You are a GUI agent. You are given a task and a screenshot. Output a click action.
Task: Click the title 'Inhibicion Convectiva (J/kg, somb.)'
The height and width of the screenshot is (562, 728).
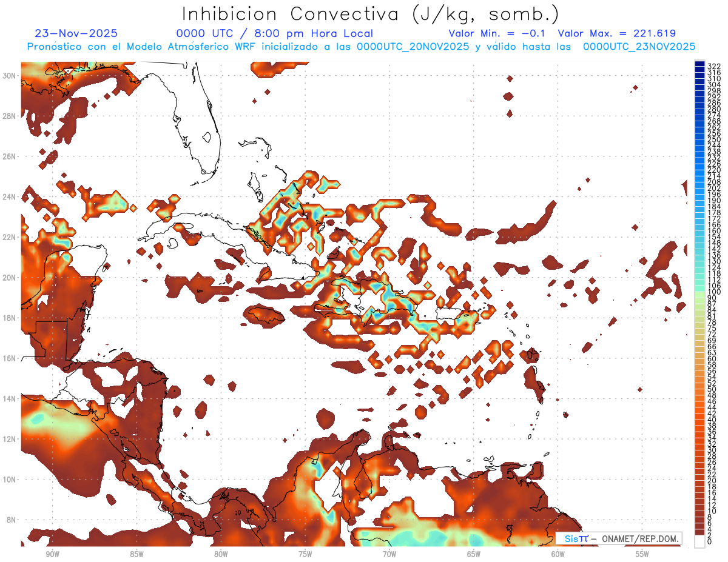(x=371, y=14)
